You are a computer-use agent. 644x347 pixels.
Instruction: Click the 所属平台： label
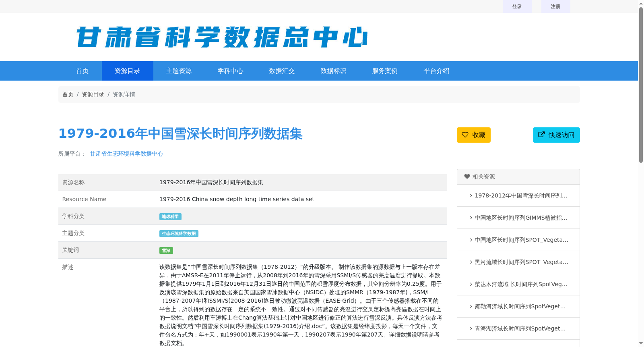(72, 154)
